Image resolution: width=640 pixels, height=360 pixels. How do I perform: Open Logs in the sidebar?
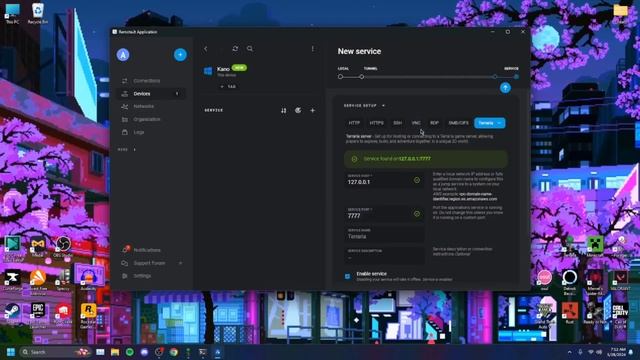[x=151, y=132]
